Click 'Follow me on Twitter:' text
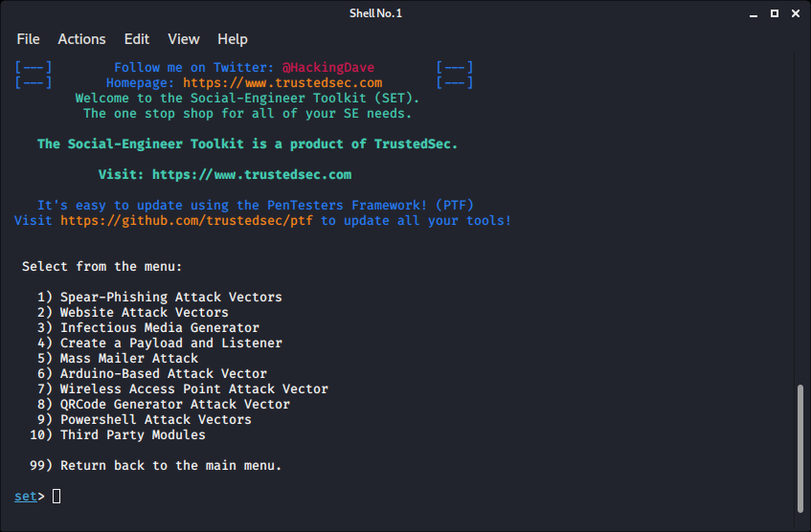811x532 pixels. (194, 68)
